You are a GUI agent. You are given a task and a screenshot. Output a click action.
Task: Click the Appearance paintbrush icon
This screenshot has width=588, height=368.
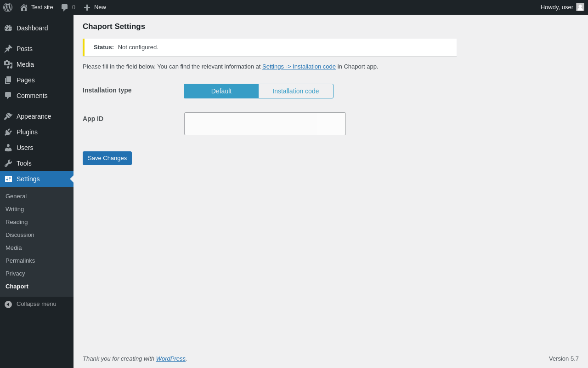(8, 116)
